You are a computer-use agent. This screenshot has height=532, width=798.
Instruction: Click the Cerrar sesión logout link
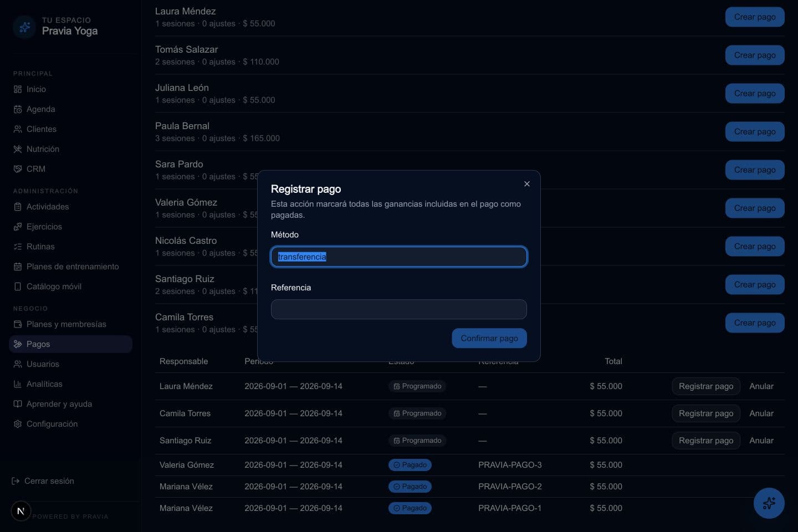coord(43,481)
